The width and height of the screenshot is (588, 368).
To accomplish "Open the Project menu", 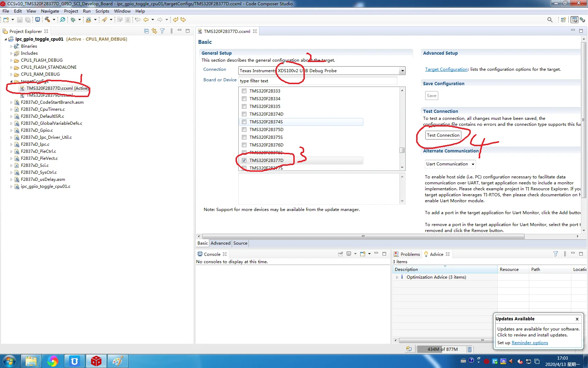I will (71, 11).
